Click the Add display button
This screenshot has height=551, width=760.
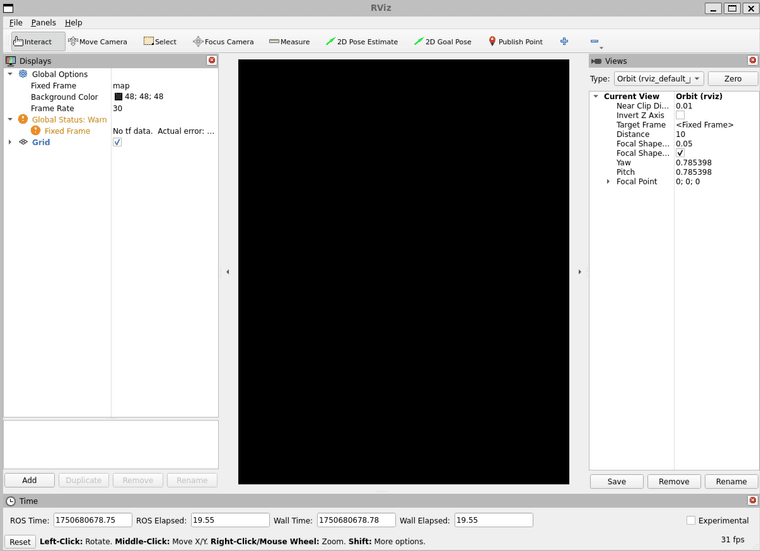tap(29, 480)
